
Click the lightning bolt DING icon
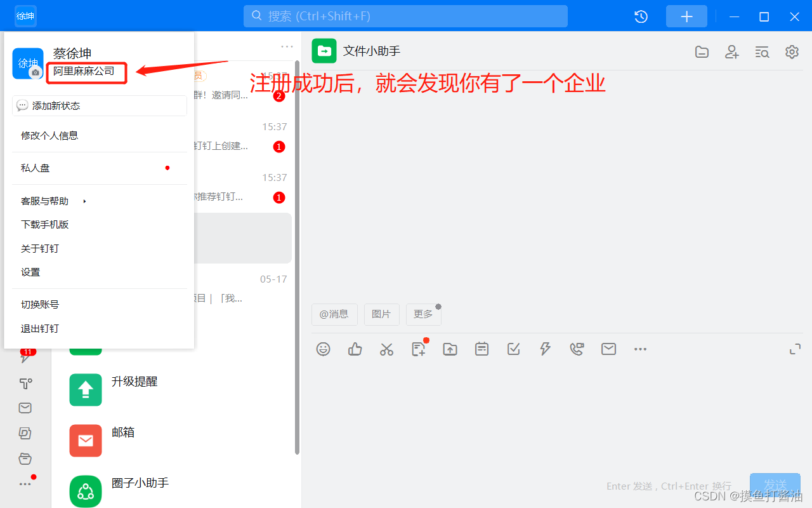point(546,349)
